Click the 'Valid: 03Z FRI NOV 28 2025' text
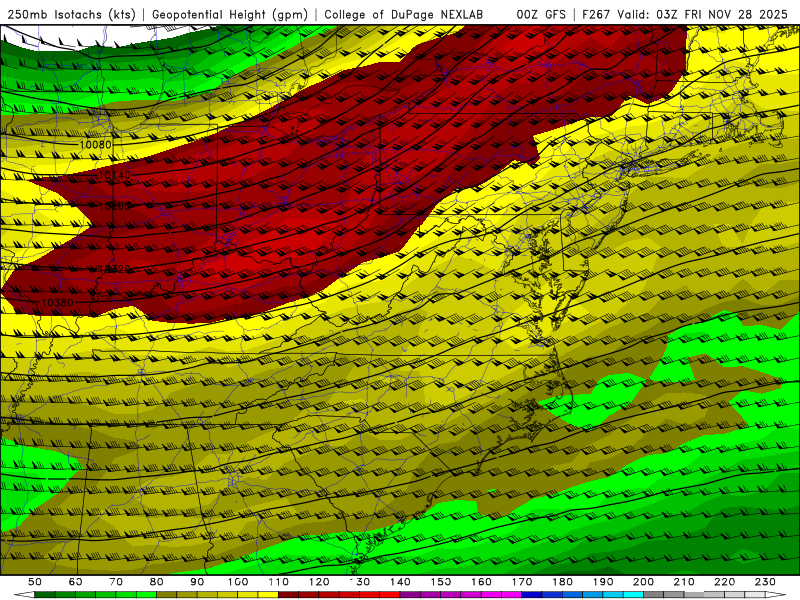 point(702,14)
